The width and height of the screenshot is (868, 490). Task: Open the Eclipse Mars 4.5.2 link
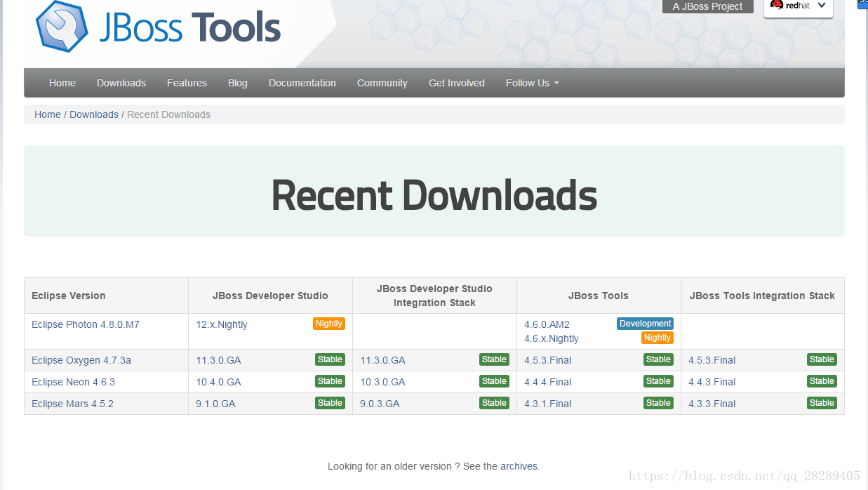click(x=72, y=404)
